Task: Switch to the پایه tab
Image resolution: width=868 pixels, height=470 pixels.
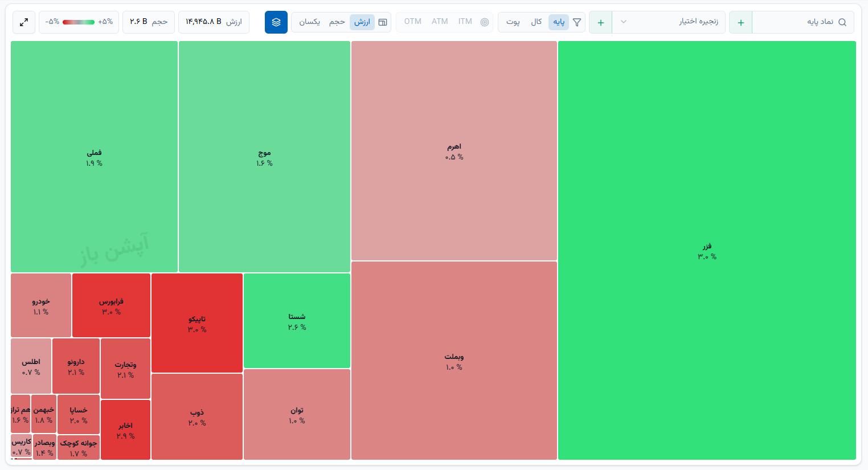Action: 559,22
